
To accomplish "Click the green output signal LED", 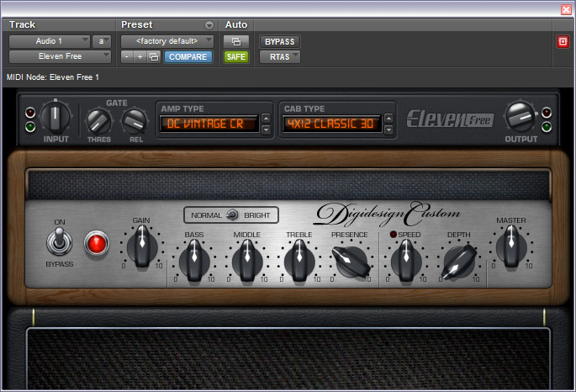I will point(547,127).
